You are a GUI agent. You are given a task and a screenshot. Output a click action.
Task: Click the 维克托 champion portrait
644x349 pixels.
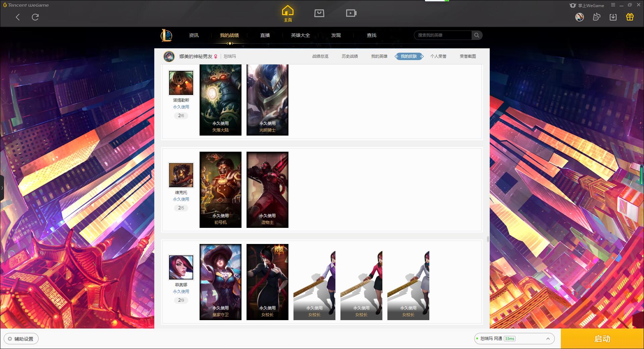[x=181, y=175]
